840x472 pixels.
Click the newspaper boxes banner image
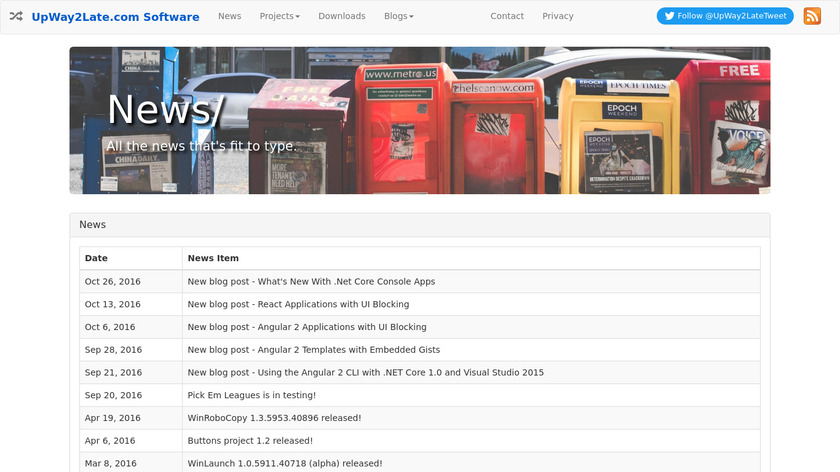click(420, 120)
